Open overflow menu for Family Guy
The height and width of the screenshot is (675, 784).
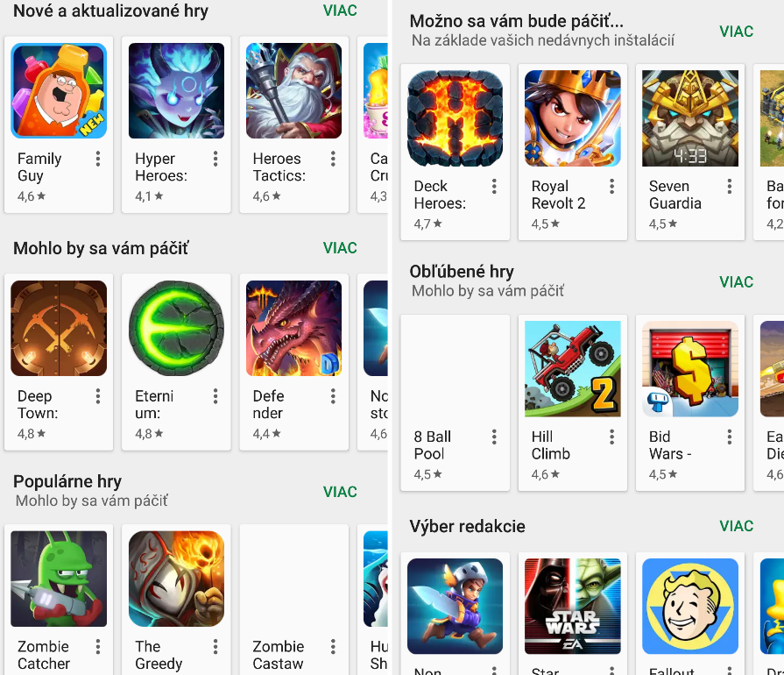click(x=98, y=159)
